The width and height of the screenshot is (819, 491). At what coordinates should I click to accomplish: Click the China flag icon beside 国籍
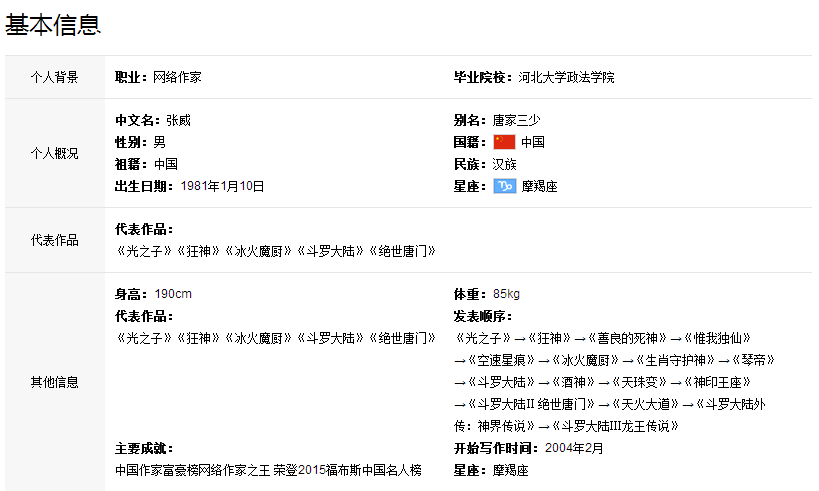(x=504, y=142)
